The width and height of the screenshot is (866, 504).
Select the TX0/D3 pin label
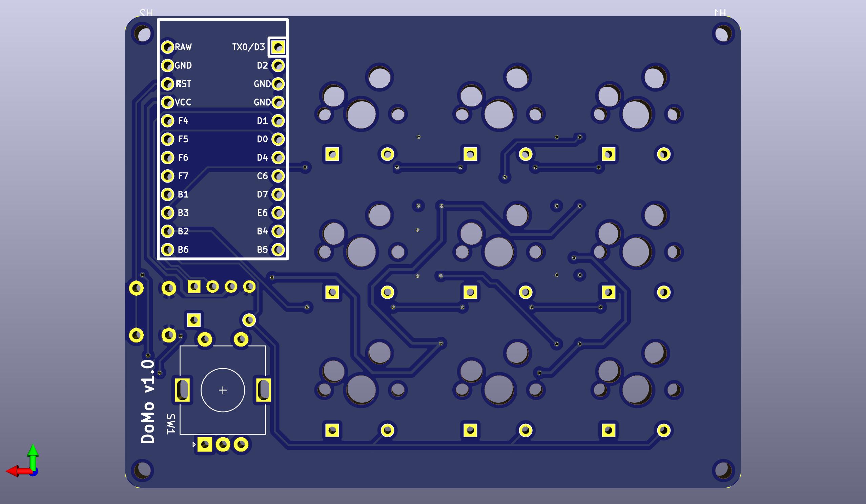click(248, 47)
